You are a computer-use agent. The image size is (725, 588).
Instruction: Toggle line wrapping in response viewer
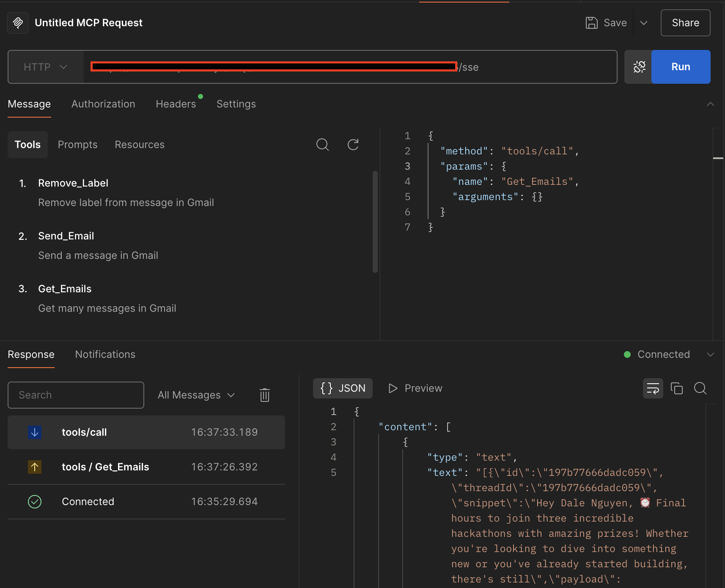pyautogui.click(x=653, y=388)
